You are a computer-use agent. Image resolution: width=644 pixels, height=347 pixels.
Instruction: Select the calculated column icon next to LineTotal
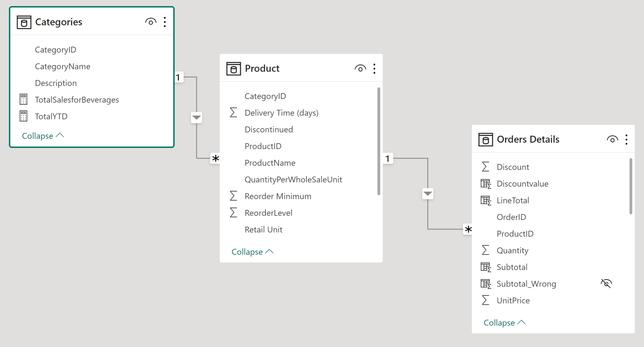[x=486, y=200]
